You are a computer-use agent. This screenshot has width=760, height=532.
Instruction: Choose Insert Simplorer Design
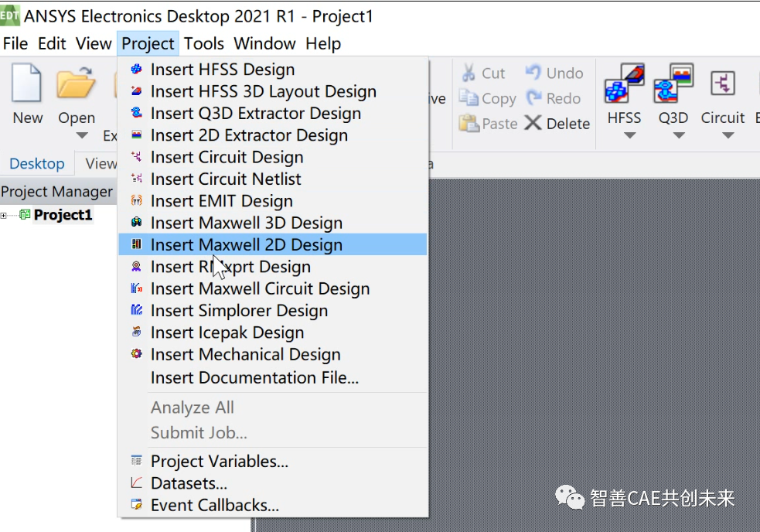(x=273, y=310)
